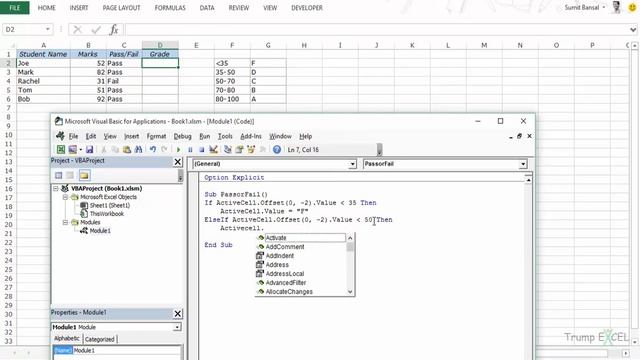Open the VBA Format menu
This screenshot has height=360, width=640.
pos(156,136)
